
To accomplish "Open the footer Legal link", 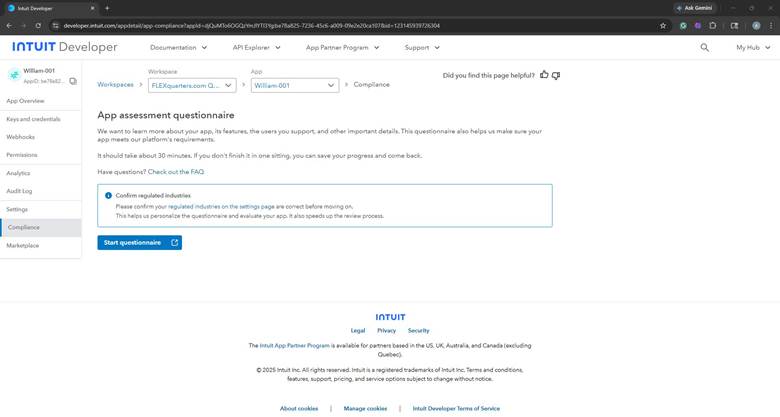I will [x=358, y=330].
